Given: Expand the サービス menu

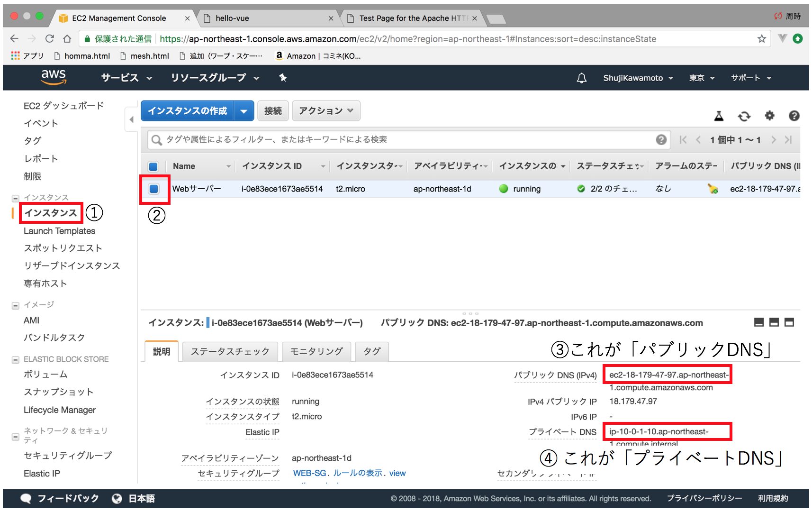Looking at the screenshot, I should coord(126,78).
